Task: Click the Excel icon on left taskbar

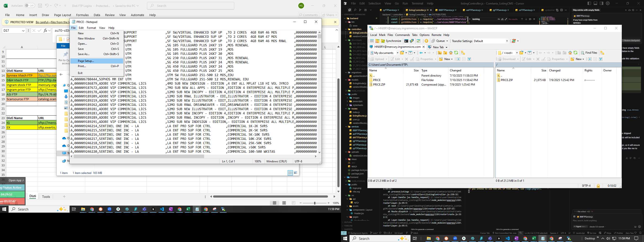Action: (x=188, y=209)
